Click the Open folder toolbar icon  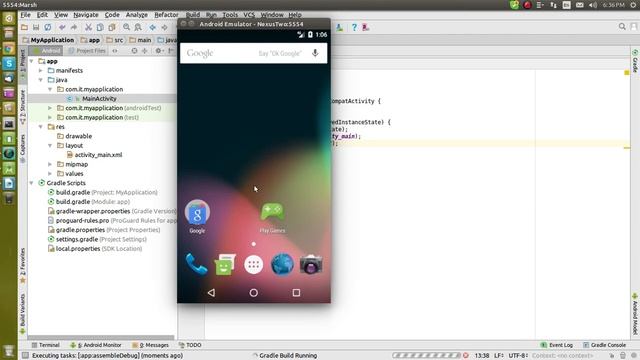pyautogui.click(x=24, y=27)
